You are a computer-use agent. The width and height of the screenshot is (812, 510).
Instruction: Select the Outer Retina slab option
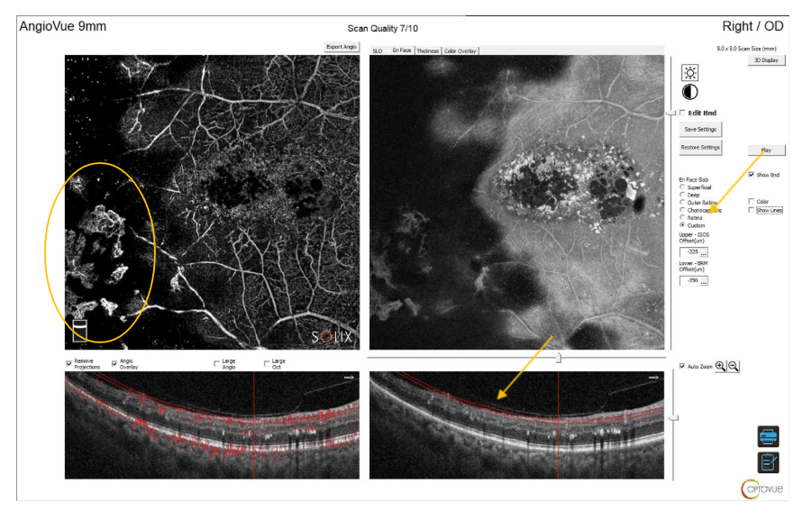pyautogui.click(x=682, y=203)
